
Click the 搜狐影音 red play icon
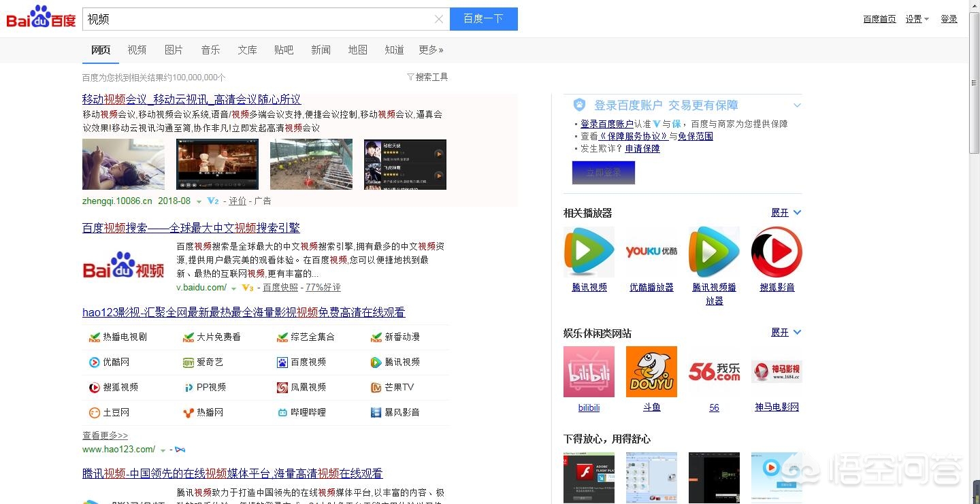pos(777,252)
